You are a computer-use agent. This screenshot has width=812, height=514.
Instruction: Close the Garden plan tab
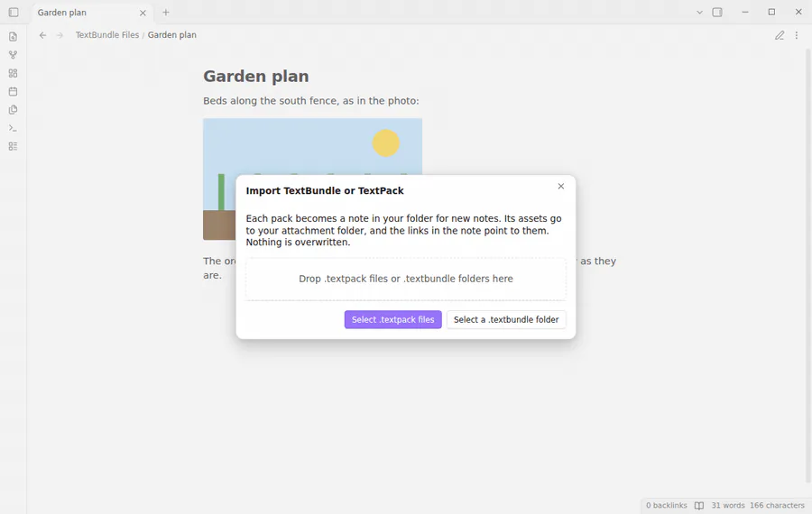pos(143,13)
